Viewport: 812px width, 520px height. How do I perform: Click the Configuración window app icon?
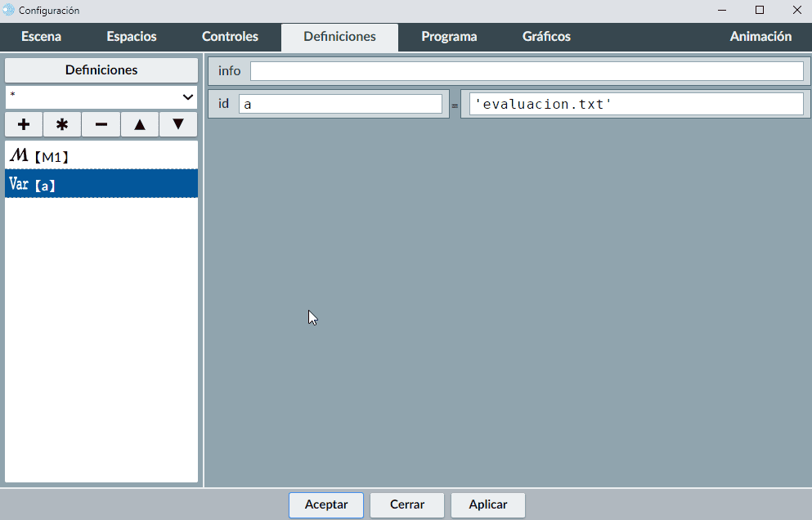pos(9,10)
